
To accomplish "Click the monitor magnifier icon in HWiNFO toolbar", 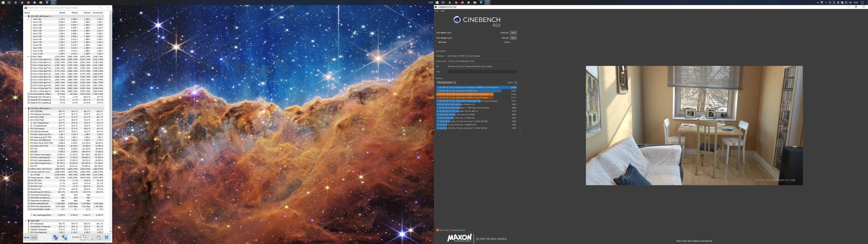I will pos(56,238).
